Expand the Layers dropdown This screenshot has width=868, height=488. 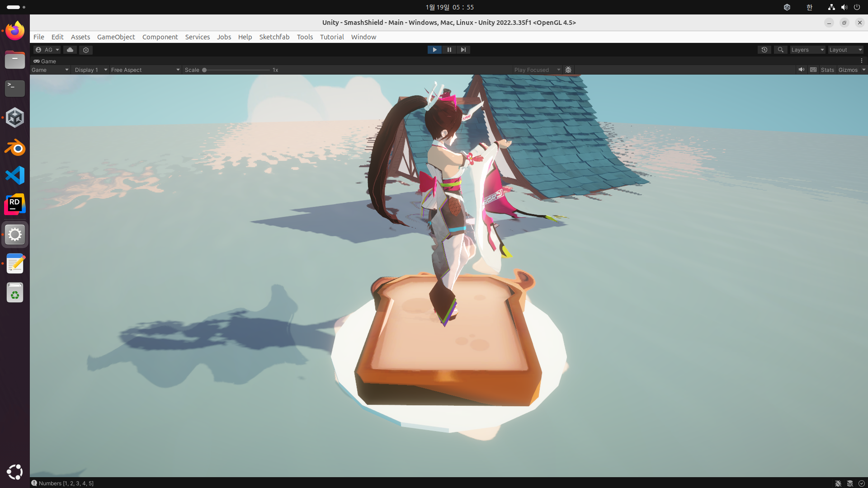[x=807, y=50]
